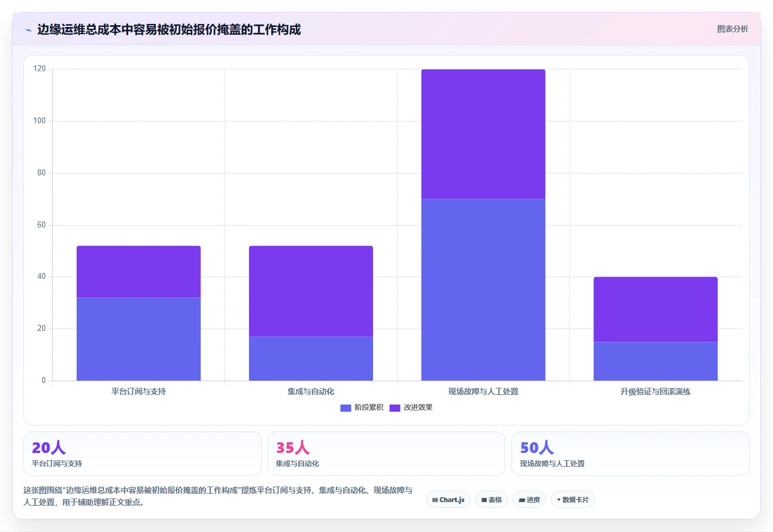This screenshot has width=773, height=532.
Task: Click the y-axis value 120
Action: point(40,69)
